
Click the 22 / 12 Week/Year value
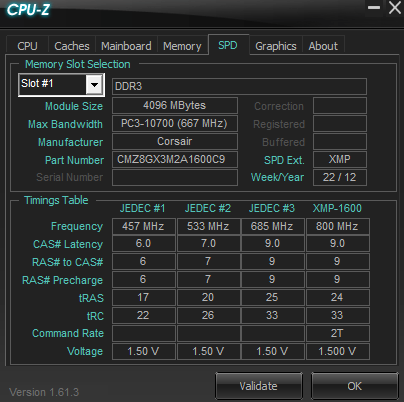(340, 177)
